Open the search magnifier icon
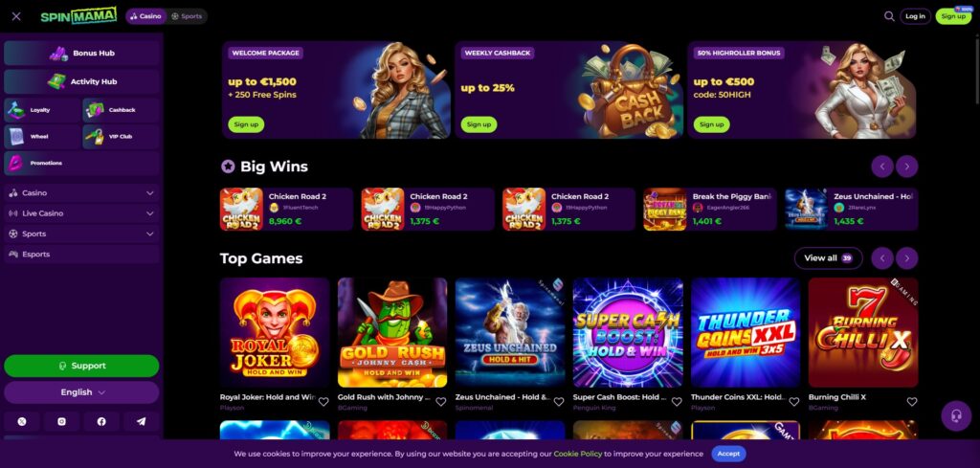This screenshot has width=980, height=468. pos(889,16)
